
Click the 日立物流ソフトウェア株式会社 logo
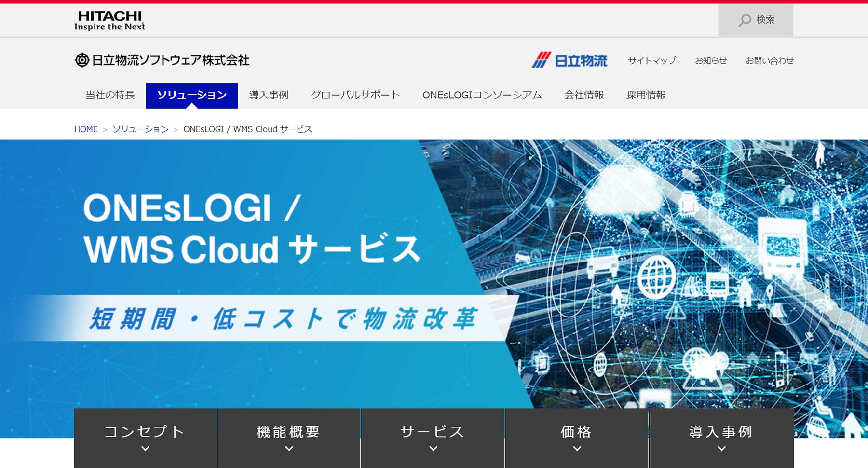[x=162, y=60]
